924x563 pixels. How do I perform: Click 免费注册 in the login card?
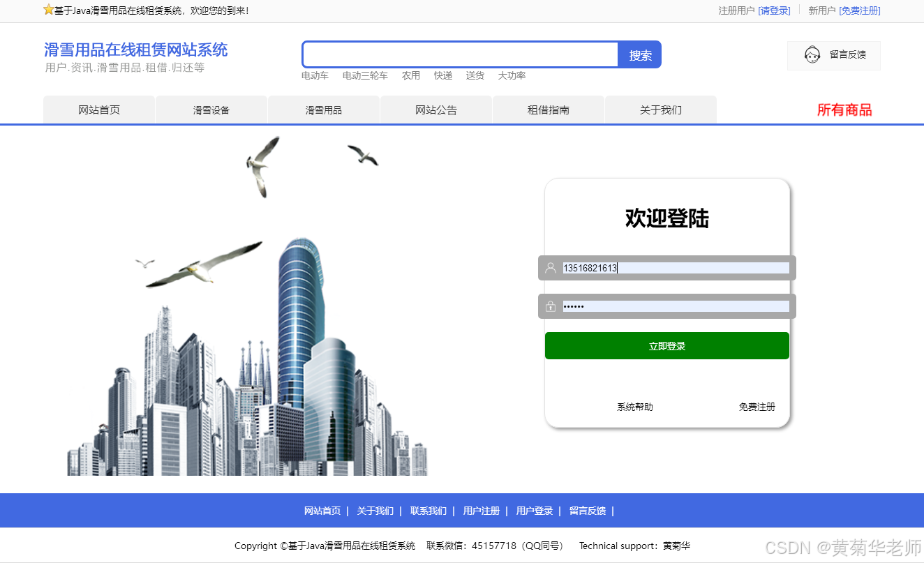point(757,407)
